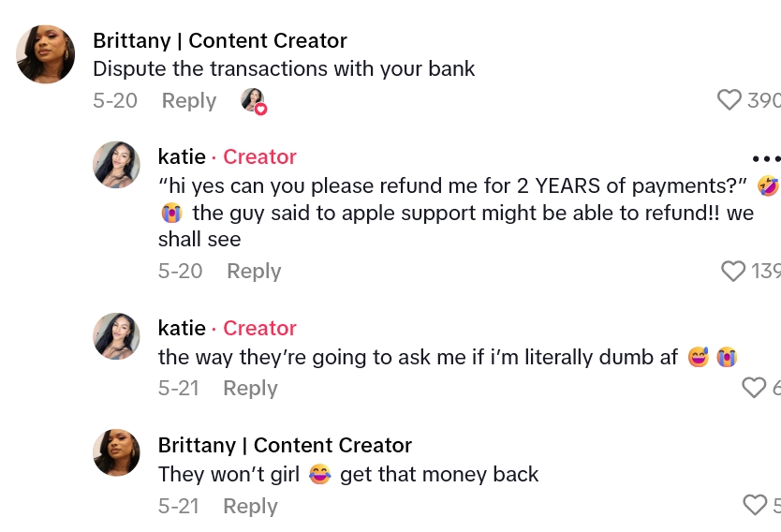Image resolution: width=781 pixels, height=532 pixels.
Task: Reply to katie's apple support comment
Action: tap(254, 272)
